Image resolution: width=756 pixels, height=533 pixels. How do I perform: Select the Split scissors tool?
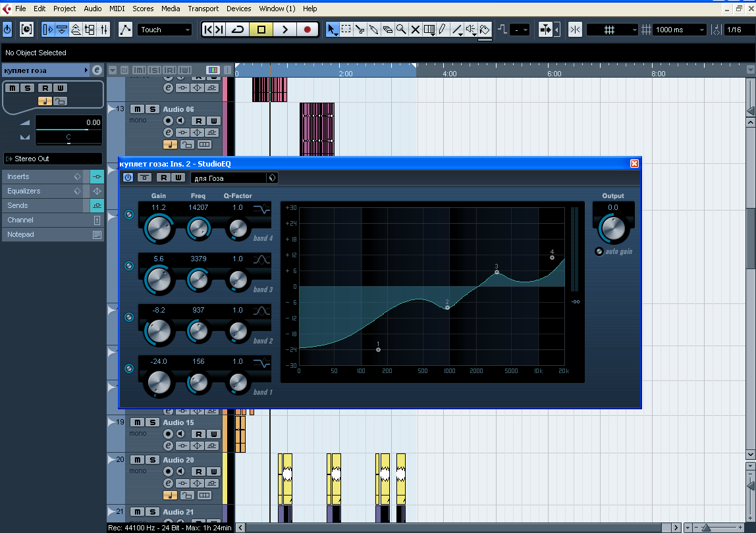click(x=360, y=30)
